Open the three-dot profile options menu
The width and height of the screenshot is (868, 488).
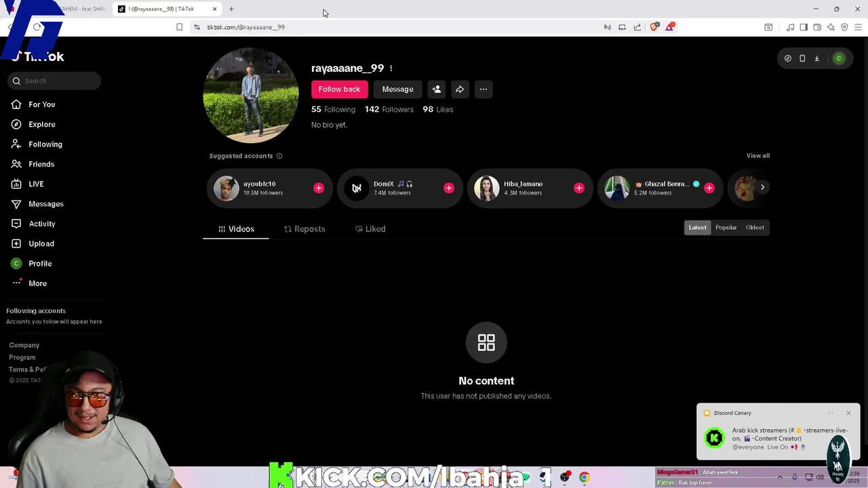pos(484,89)
